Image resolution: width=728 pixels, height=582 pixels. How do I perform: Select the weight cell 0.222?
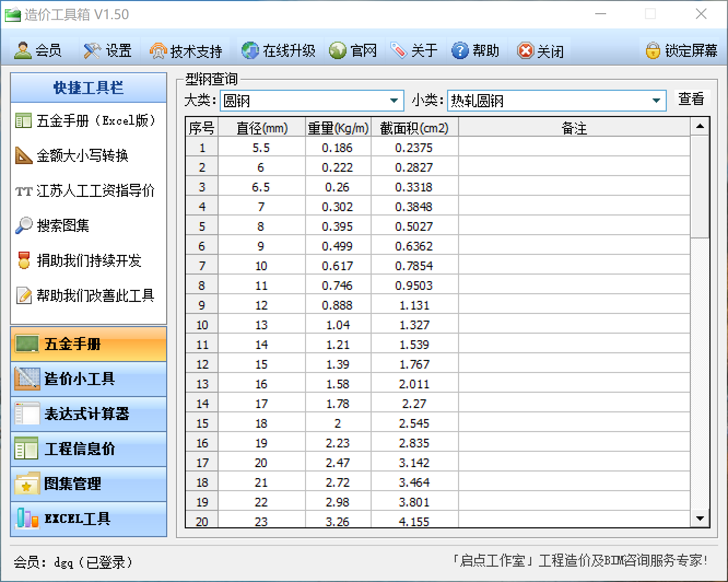(x=338, y=167)
